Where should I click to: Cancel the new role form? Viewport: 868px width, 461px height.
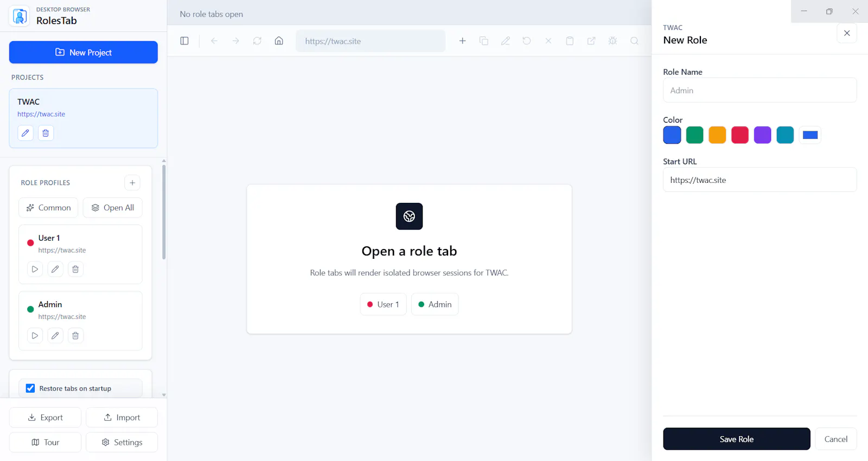click(836, 439)
